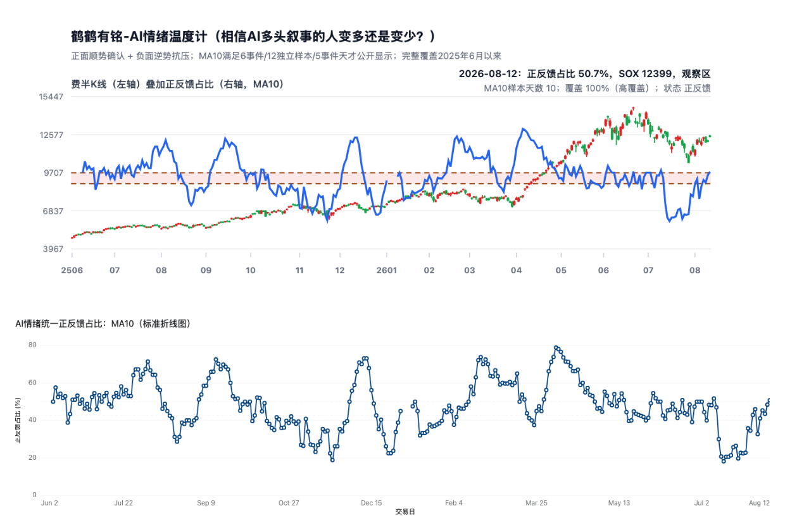Click the 2506 x-axis month label

pos(71,270)
